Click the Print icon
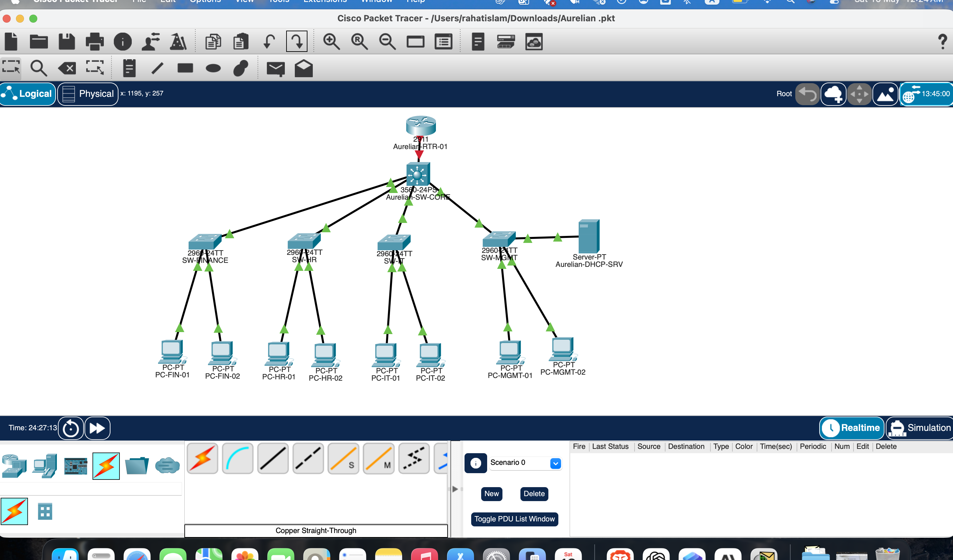Viewport: 953px width, 560px height. 95,42
